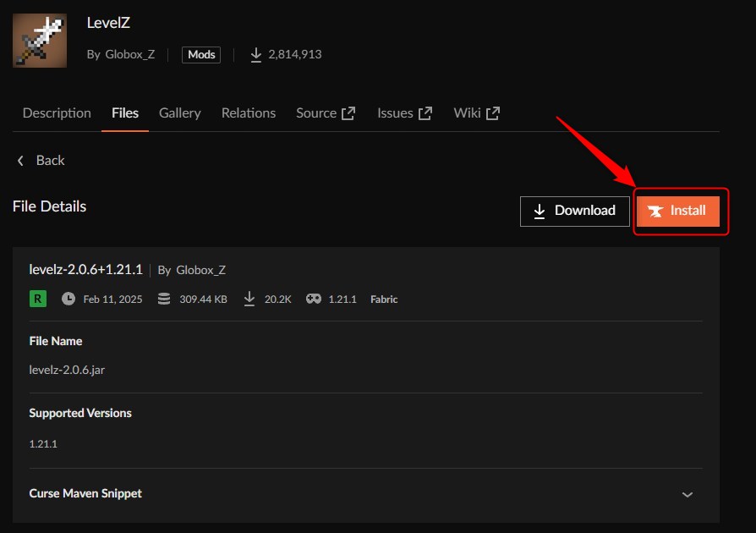Screen dimensions: 756x533
Task: Click the Source external-link icon
Action: (348, 113)
